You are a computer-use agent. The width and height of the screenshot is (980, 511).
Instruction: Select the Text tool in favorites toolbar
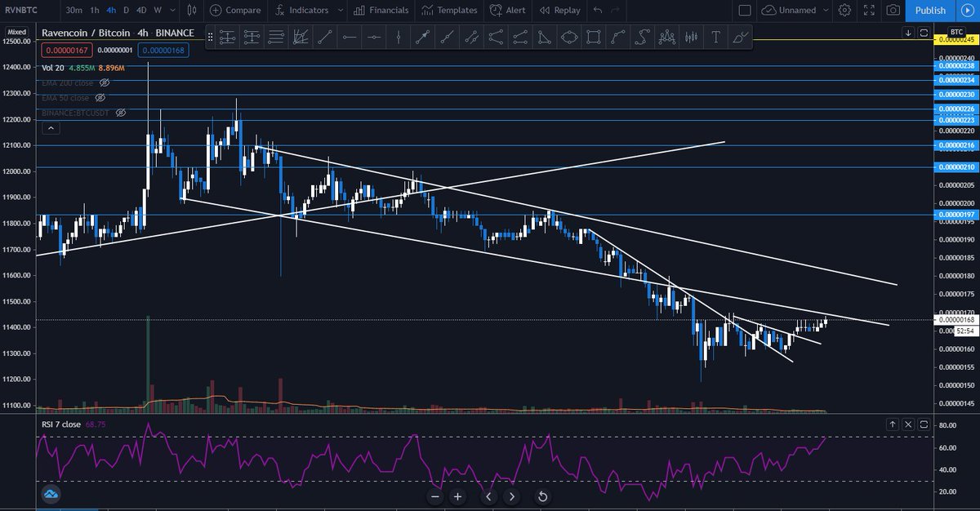[716, 38]
